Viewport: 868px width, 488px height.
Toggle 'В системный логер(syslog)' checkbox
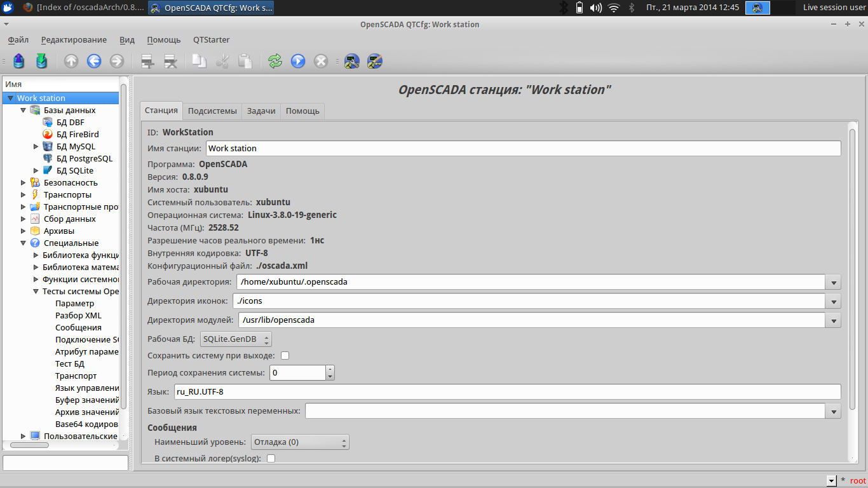tap(271, 458)
